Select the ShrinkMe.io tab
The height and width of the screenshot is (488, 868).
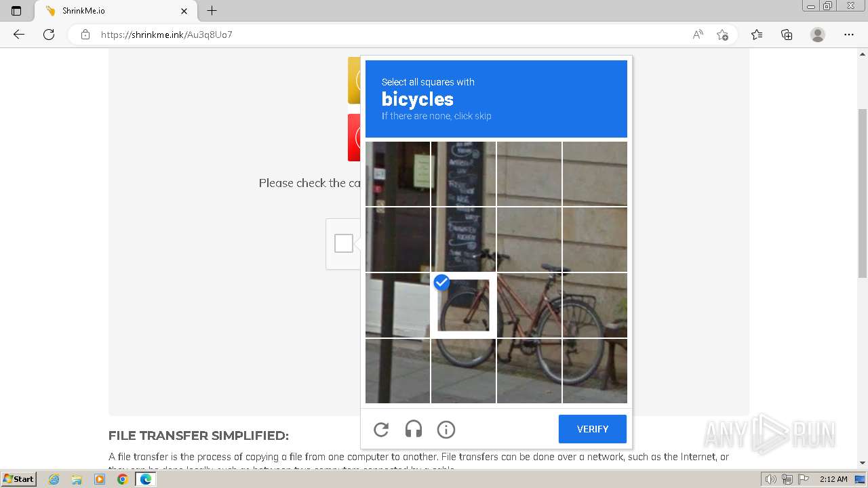(115, 11)
